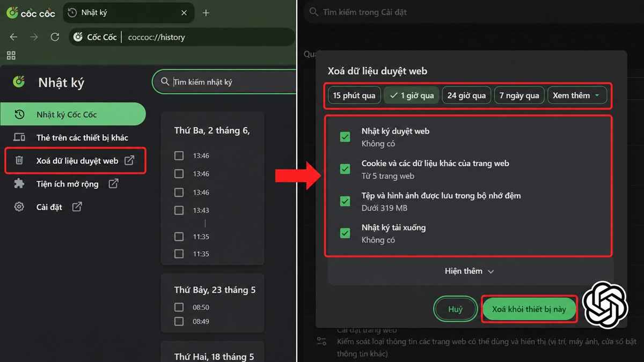
Task: Open Tiện ích mở rộng sidebar item
Action: point(72,184)
